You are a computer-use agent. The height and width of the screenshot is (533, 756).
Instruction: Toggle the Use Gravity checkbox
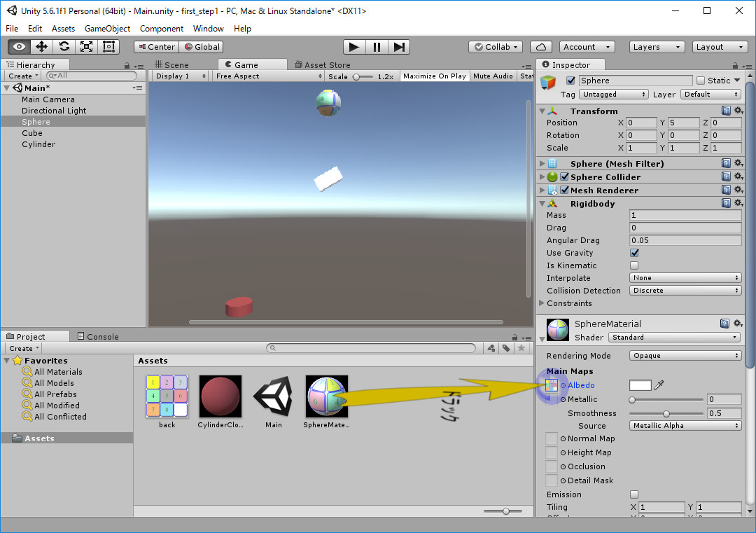[634, 253]
